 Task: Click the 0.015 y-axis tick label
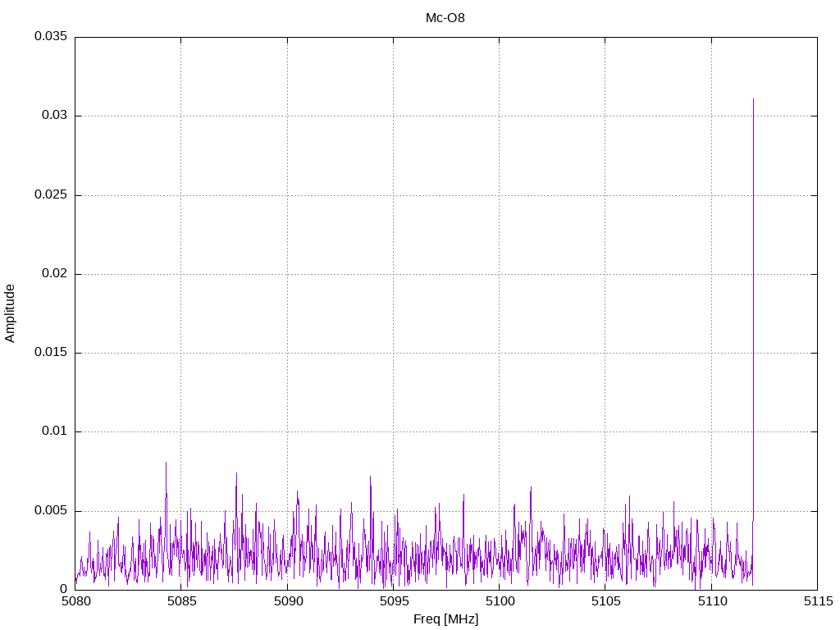[50, 353]
